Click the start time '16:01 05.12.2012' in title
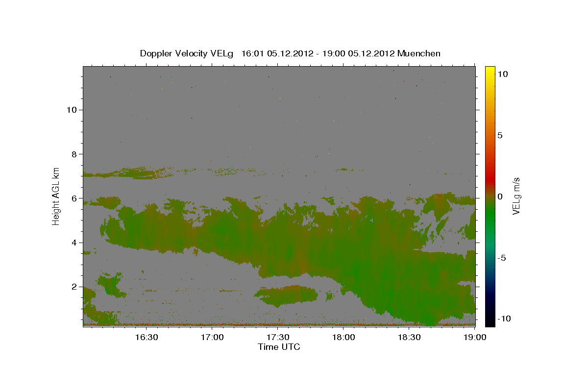 pyautogui.click(x=277, y=53)
